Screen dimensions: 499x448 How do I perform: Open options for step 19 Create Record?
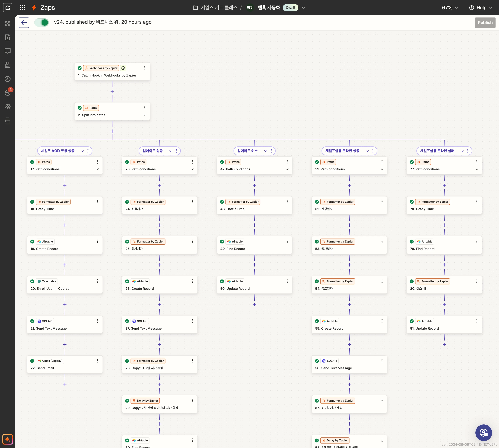97,241
